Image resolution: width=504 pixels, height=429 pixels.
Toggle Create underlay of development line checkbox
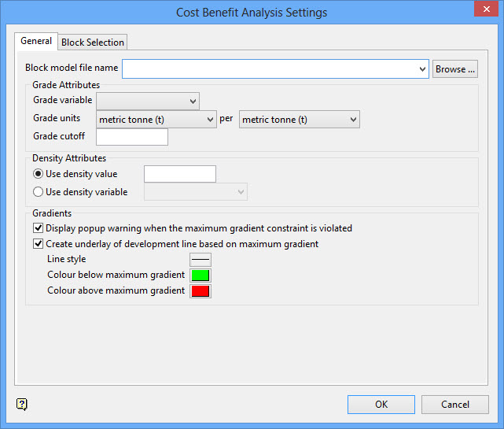[x=39, y=244]
